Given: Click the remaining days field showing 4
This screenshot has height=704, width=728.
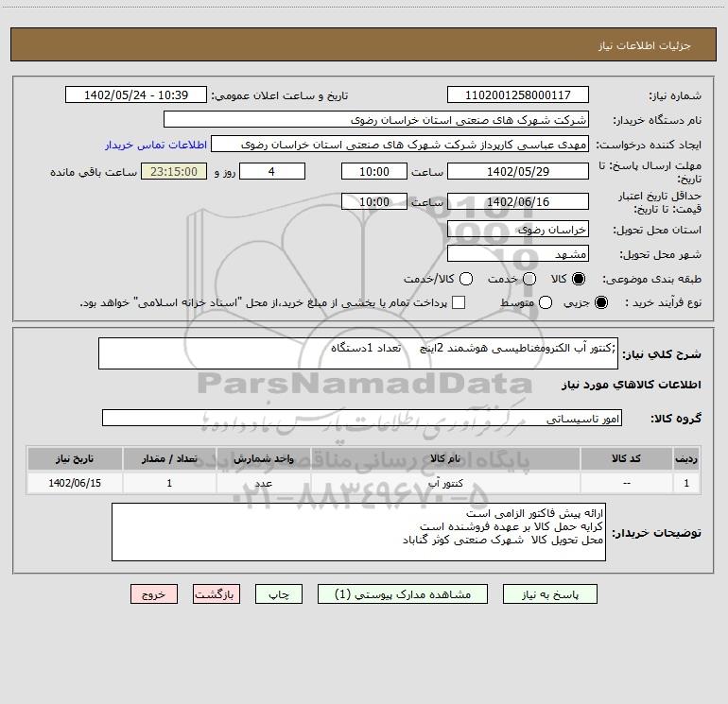Looking at the screenshot, I should point(272,171).
